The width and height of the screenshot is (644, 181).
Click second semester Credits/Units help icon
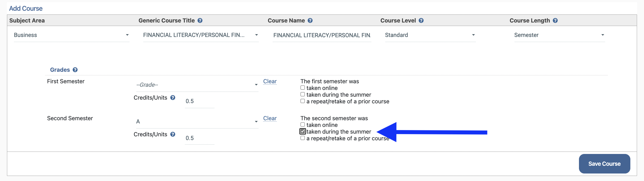(173, 134)
